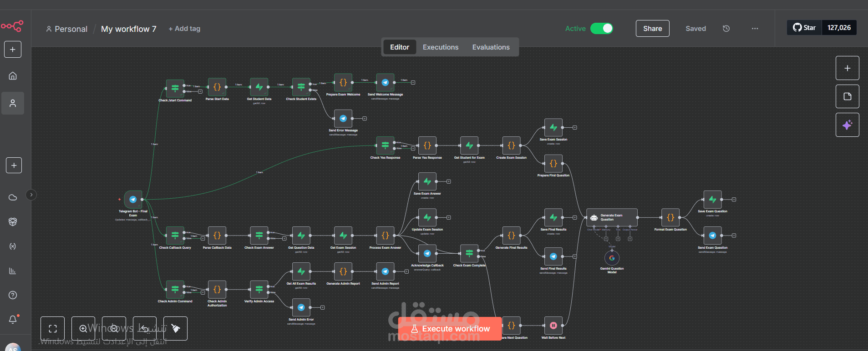Click the add node plus button on the canvas

[847, 68]
